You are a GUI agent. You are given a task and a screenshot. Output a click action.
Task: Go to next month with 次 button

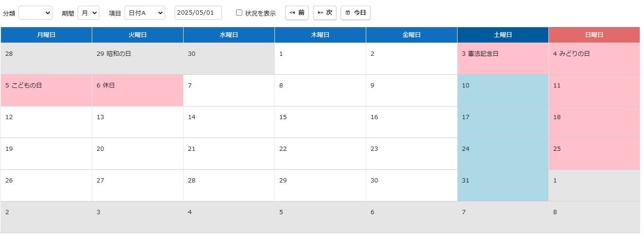pos(325,13)
